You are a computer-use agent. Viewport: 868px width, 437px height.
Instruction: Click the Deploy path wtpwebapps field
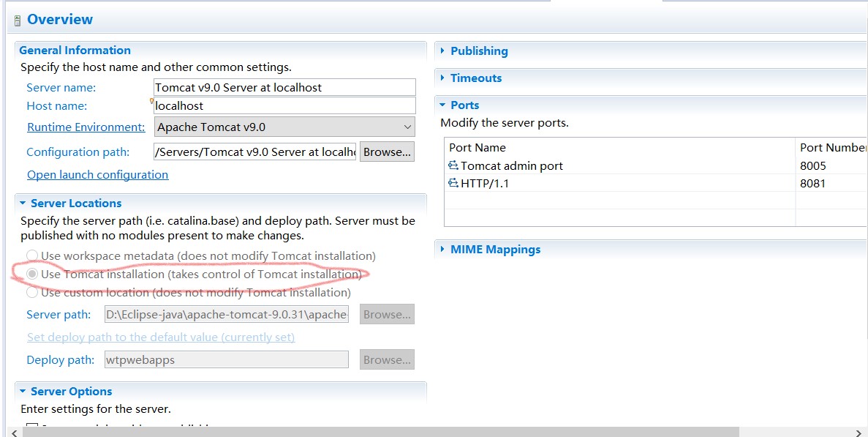[x=227, y=360]
